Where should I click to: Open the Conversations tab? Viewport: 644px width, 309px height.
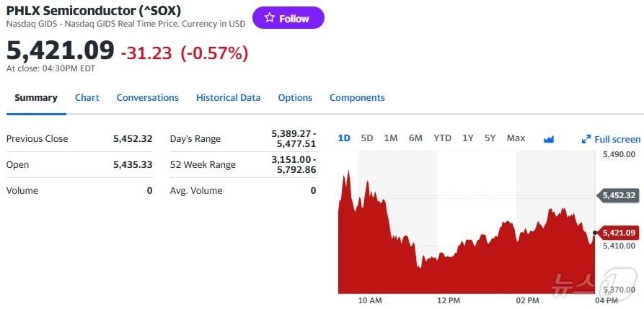click(x=147, y=98)
